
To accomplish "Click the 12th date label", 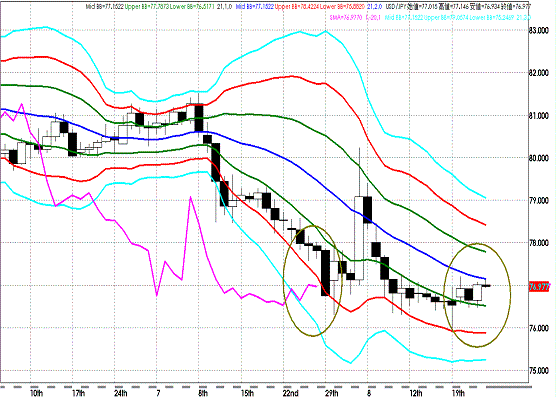I will click(416, 393).
